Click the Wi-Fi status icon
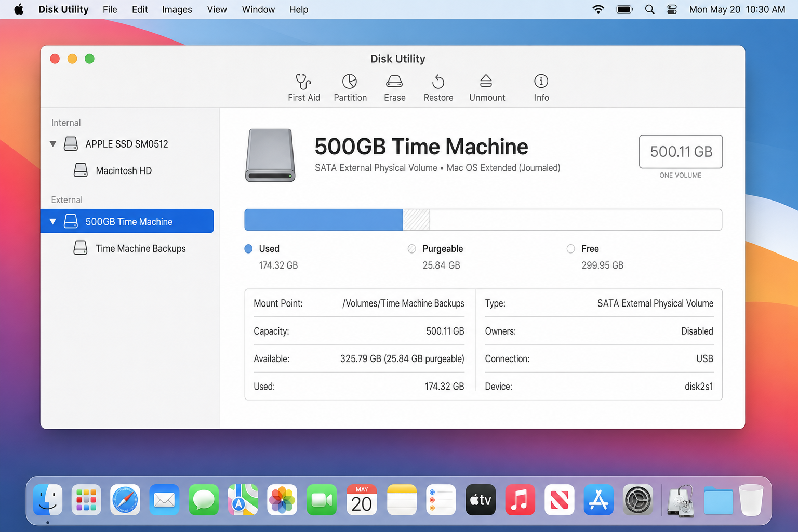This screenshot has height=532, width=798. click(598, 9)
